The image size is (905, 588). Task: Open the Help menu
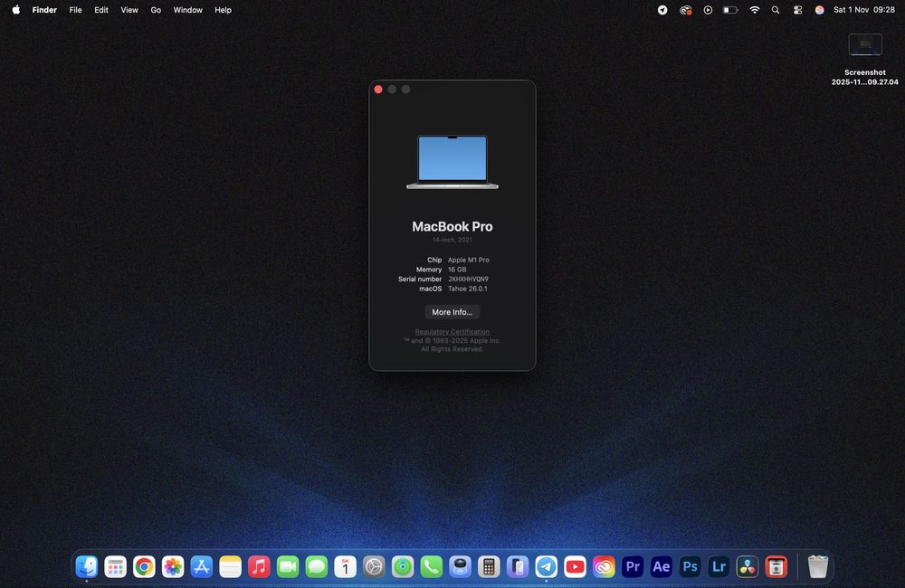click(x=223, y=10)
